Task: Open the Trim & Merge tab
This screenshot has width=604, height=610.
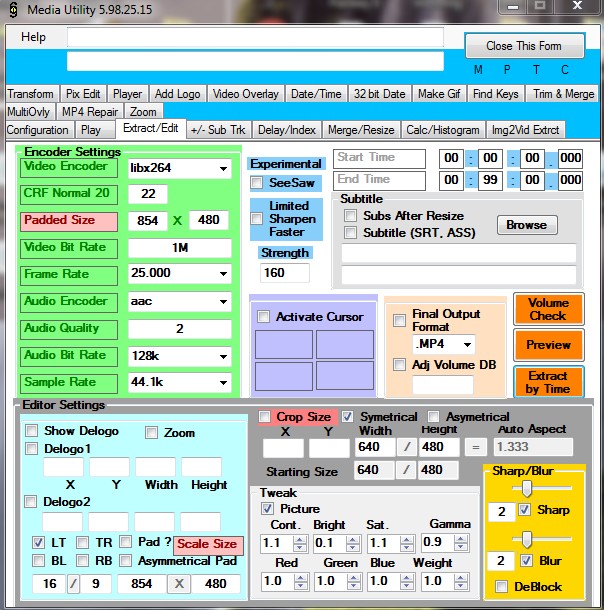Action: pos(563,94)
